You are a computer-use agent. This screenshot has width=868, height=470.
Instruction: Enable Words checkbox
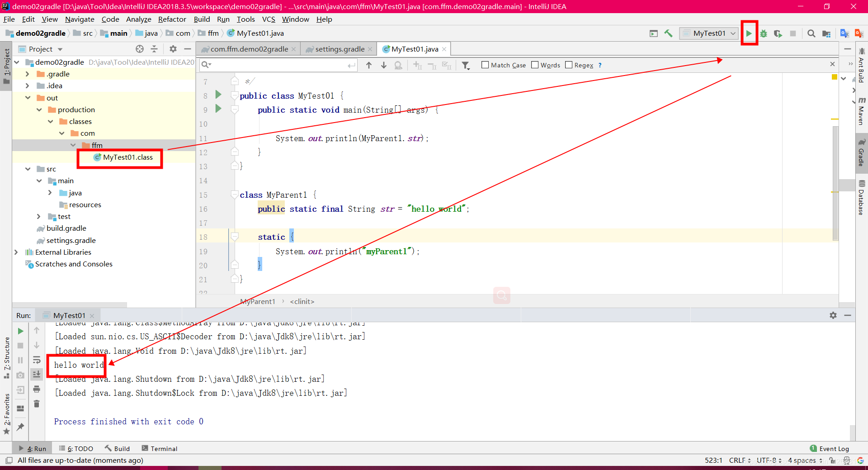[535, 65]
